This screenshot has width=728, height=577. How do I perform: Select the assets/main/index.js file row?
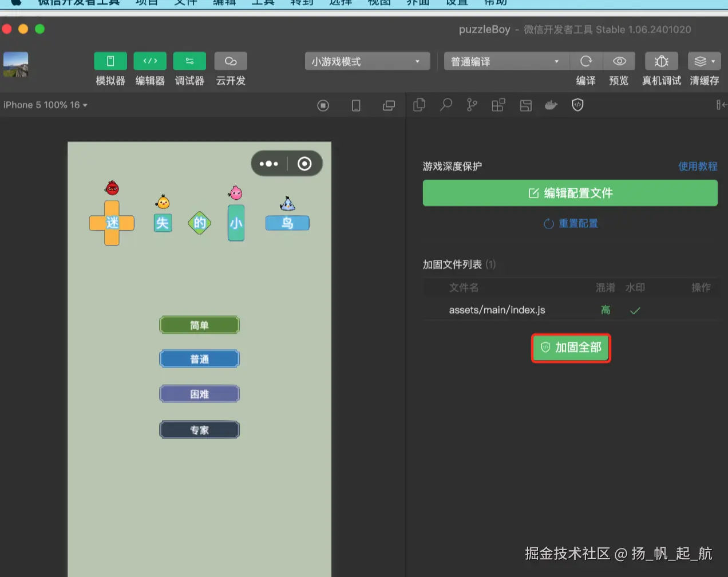click(570, 310)
